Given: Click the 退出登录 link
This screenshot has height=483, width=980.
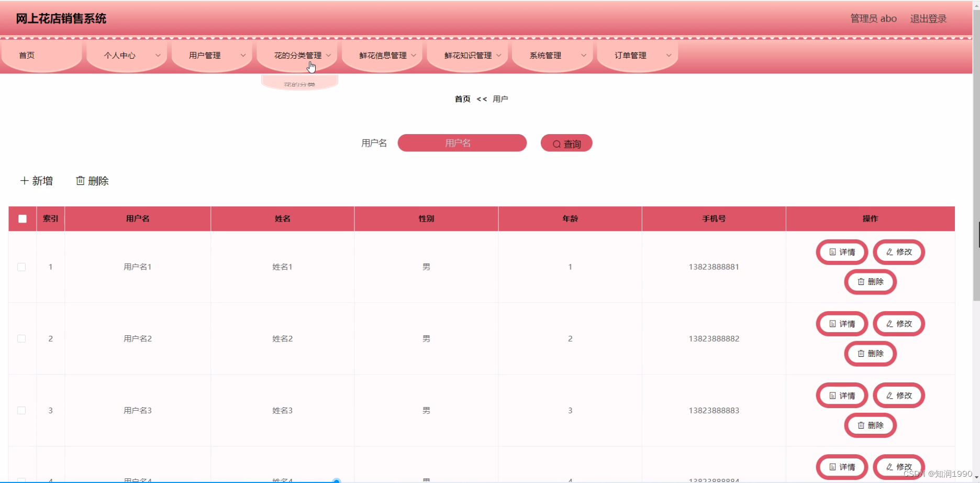Looking at the screenshot, I should click(928, 18).
